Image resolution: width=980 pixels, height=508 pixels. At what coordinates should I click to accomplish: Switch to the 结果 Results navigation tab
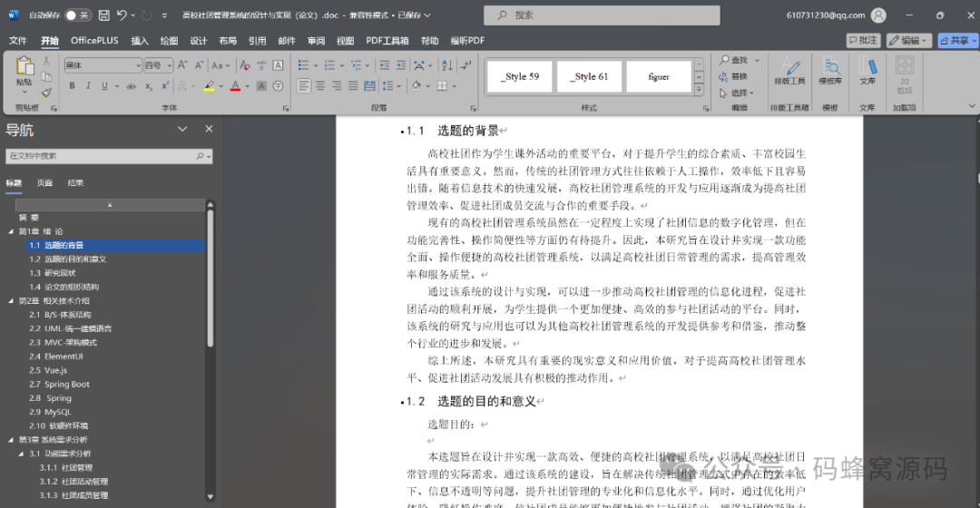click(x=75, y=183)
